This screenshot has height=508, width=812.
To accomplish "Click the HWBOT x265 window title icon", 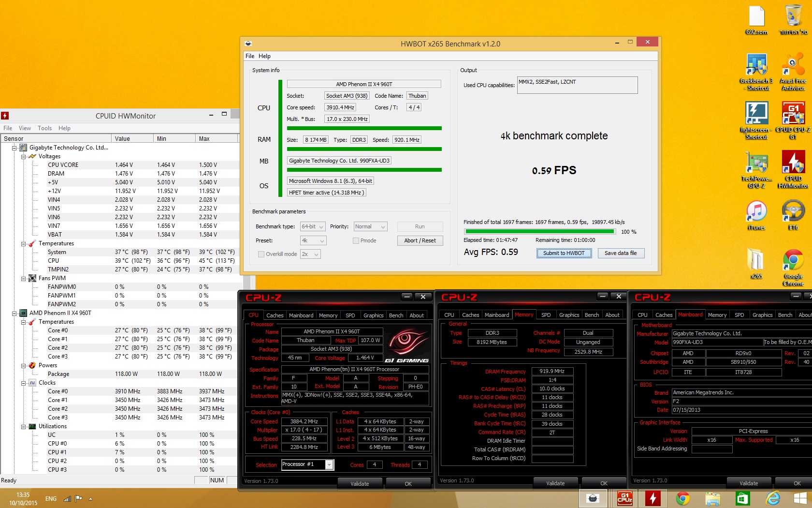I will point(248,44).
